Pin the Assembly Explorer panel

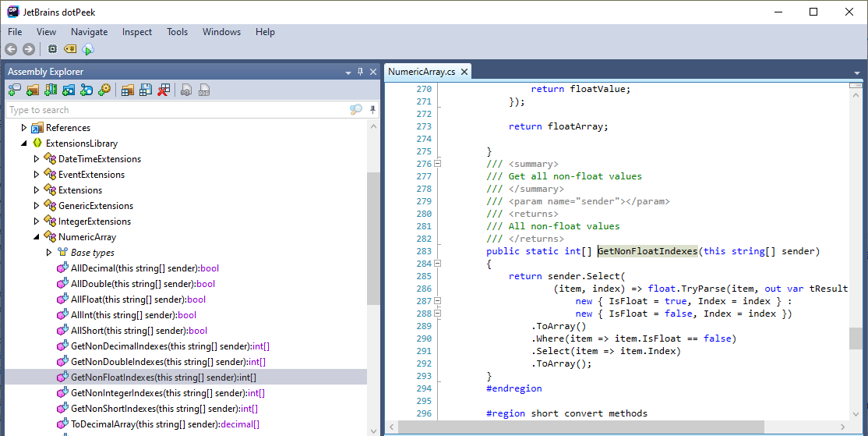coord(361,72)
